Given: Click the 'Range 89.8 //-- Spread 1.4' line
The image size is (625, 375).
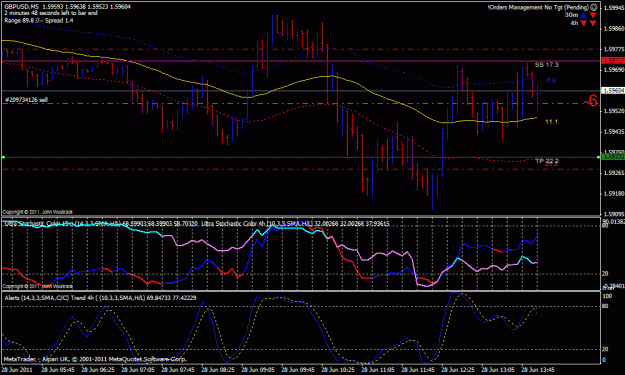Looking at the screenshot, I should (x=39, y=20).
